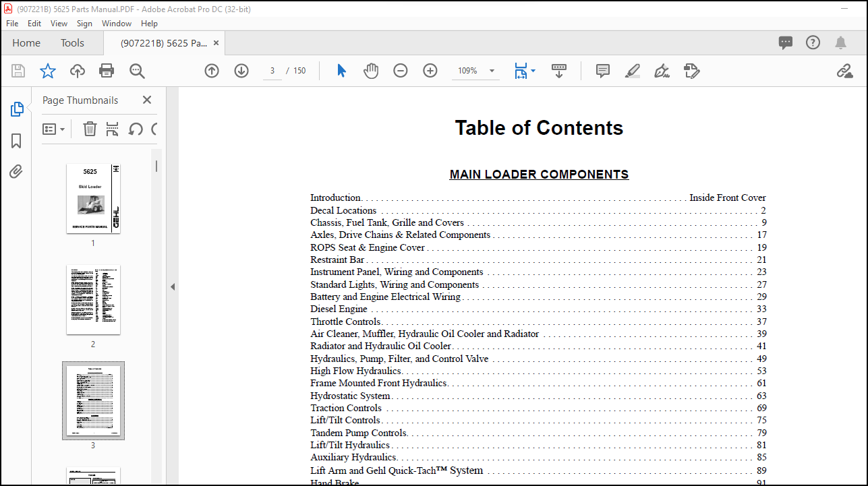Select the page 1 cover thumbnail

tap(93, 199)
